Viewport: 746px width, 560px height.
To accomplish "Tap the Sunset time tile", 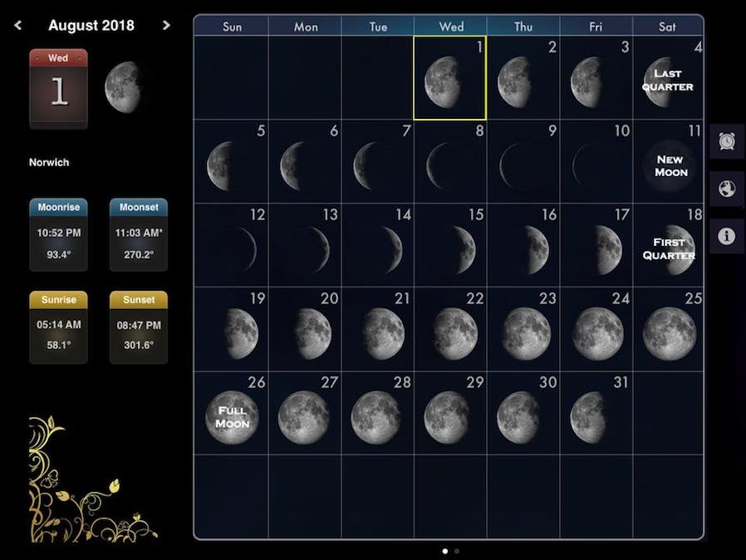I will pos(139,327).
